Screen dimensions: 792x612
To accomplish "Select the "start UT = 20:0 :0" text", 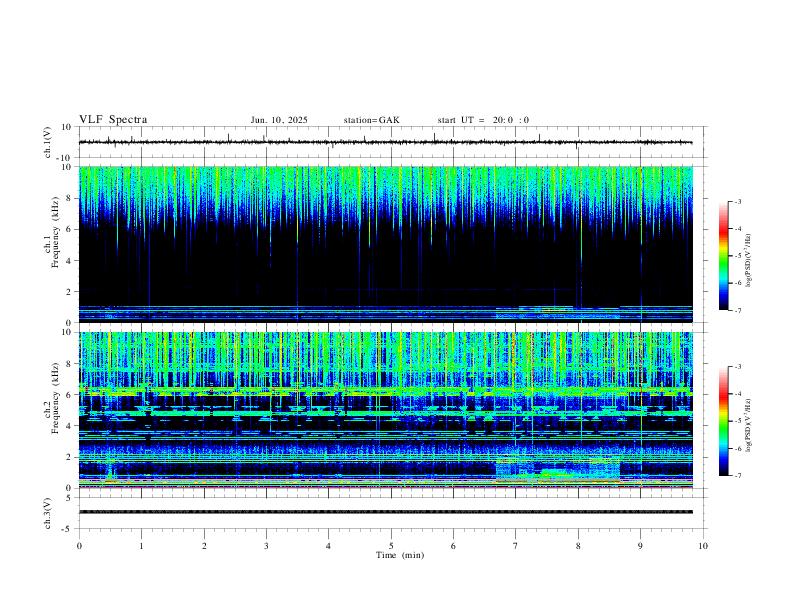I will pyautogui.click(x=483, y=120).
